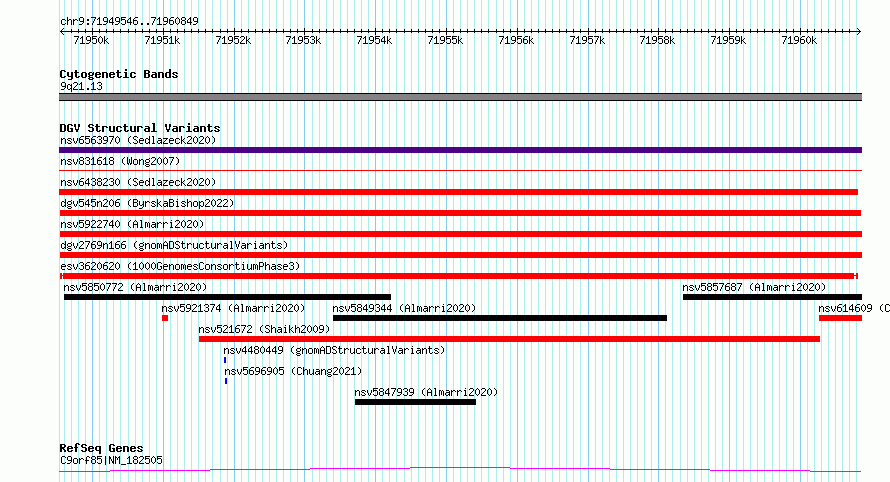
Task: Open the RefSeq Genes track title
Action: coord(101,448)
